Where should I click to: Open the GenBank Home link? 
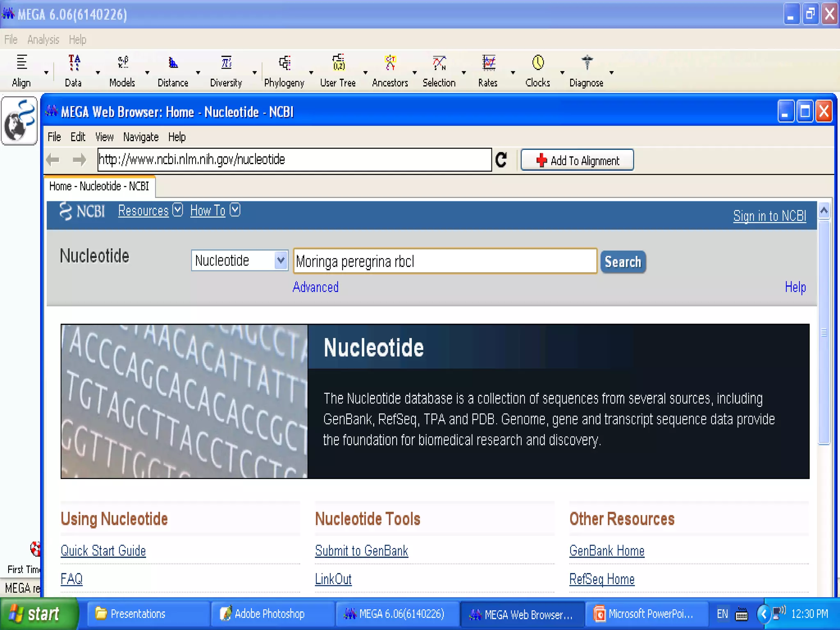607,551
